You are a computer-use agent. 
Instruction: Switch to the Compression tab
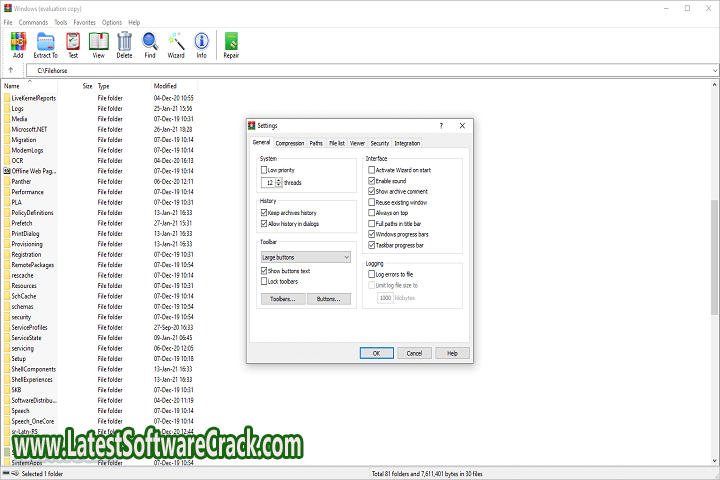coord(290,143)
